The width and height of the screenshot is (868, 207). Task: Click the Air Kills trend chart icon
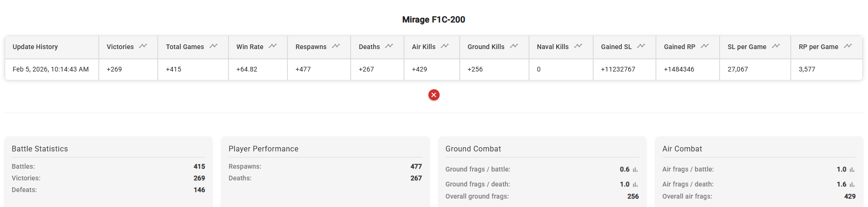tap(445, 46)
